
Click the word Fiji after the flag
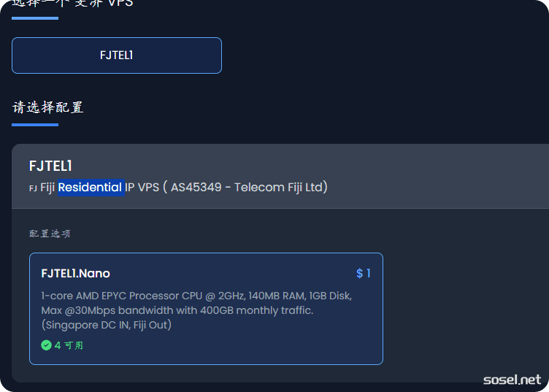point(47,188)
